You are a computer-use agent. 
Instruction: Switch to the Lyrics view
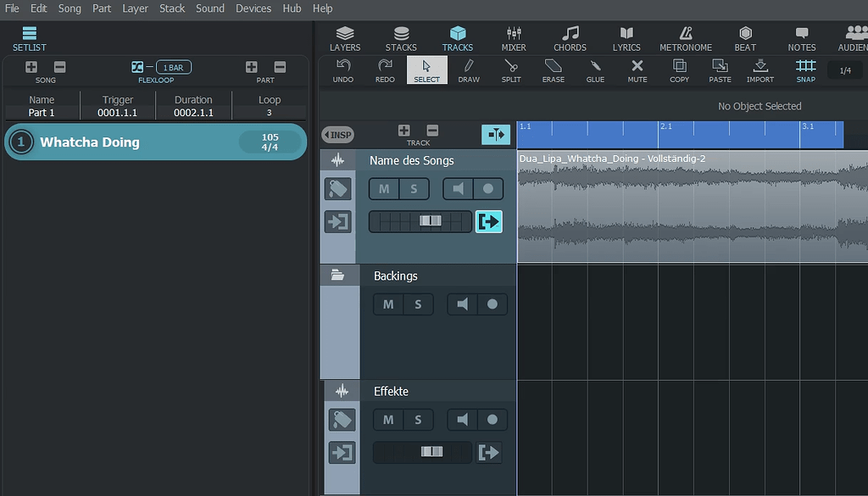626,37
